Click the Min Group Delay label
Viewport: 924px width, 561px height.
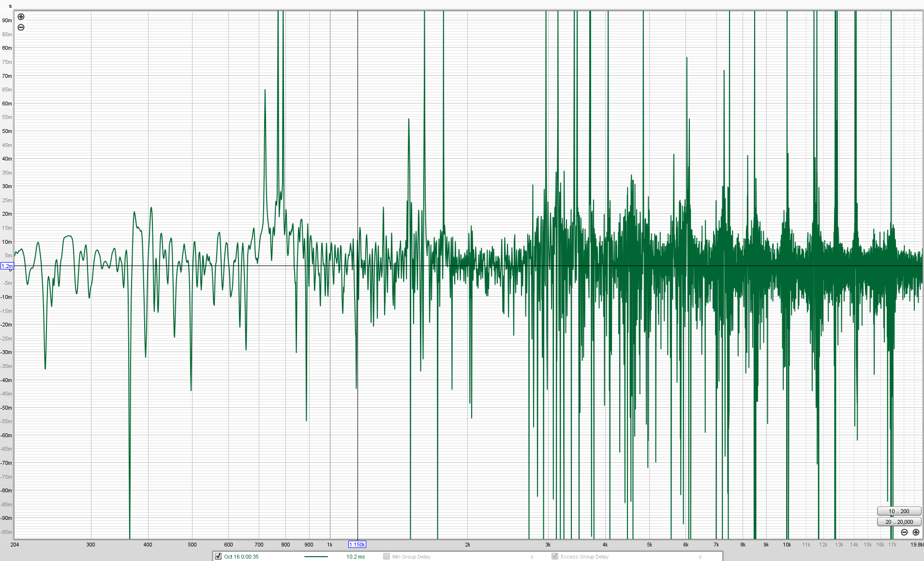click(x=411, y=557)
